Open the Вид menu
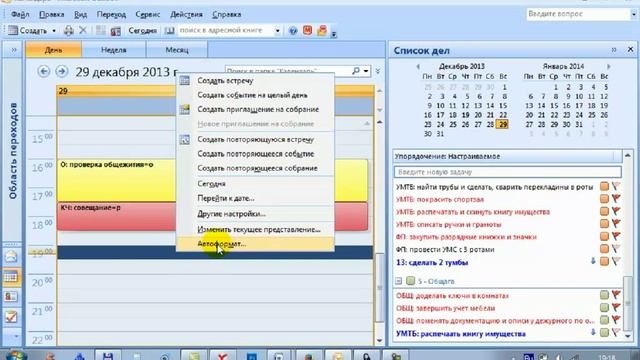 pos(80,15)
